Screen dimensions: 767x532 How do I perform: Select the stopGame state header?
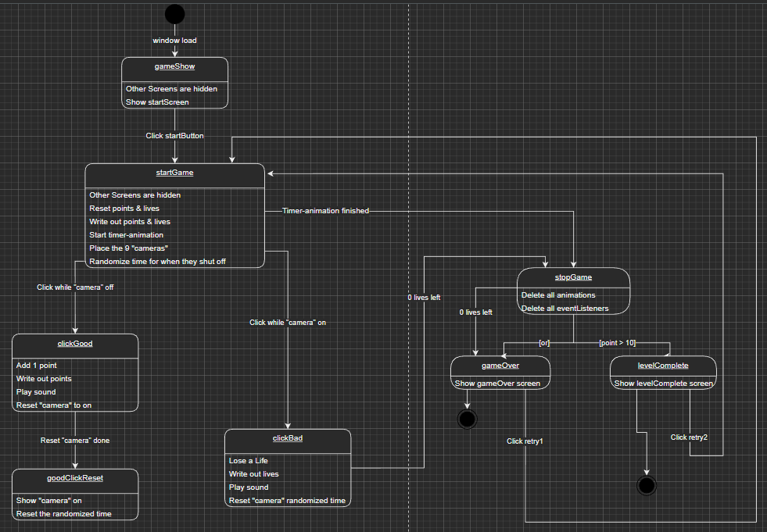click(x=574, y=277)
